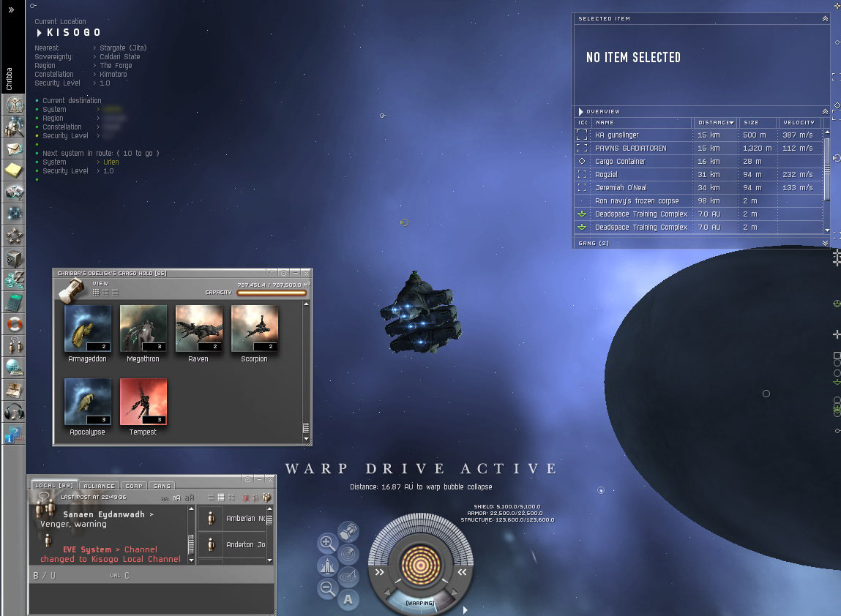Collapse the Selected Item panel
The height and width of the screenshot is (616, 841).
[x=825, y=19]
